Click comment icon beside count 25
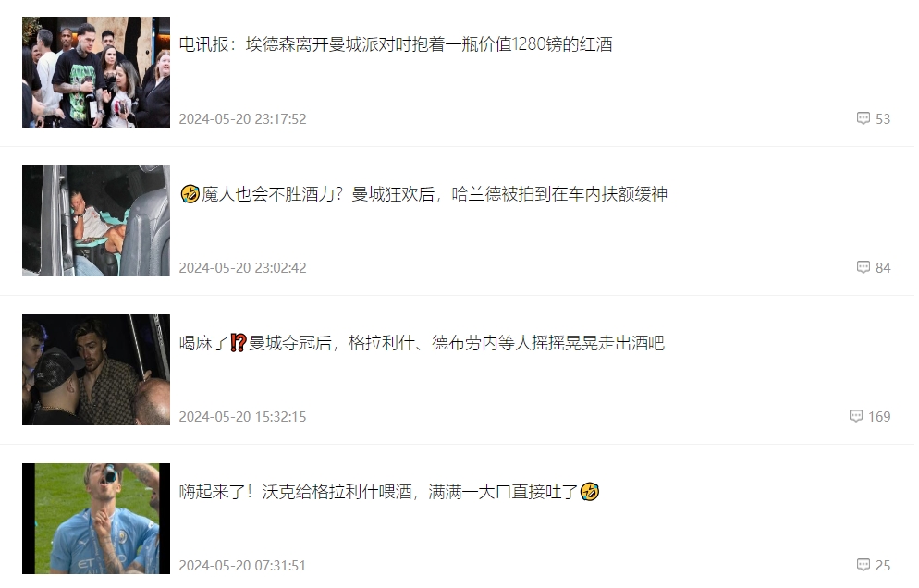This screenshot has height=588, width=919. [x=863, y=565]
